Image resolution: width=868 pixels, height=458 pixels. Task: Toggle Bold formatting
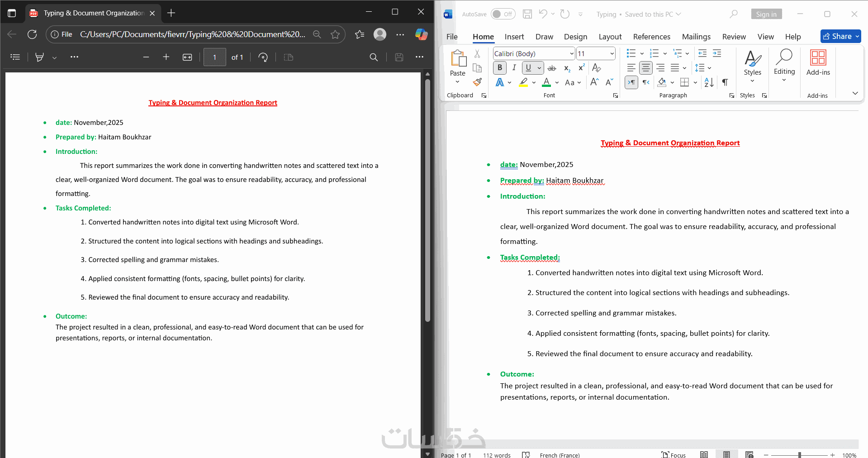click(499, 68)
